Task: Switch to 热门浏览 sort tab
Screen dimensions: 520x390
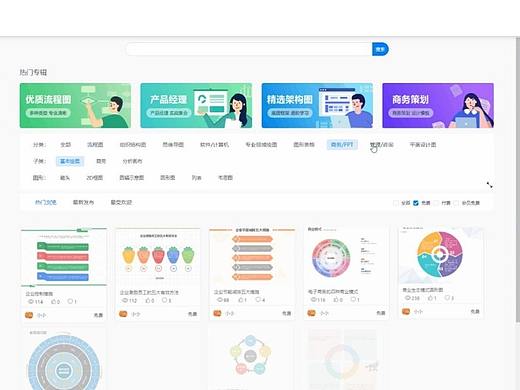Action: [46, 202]
